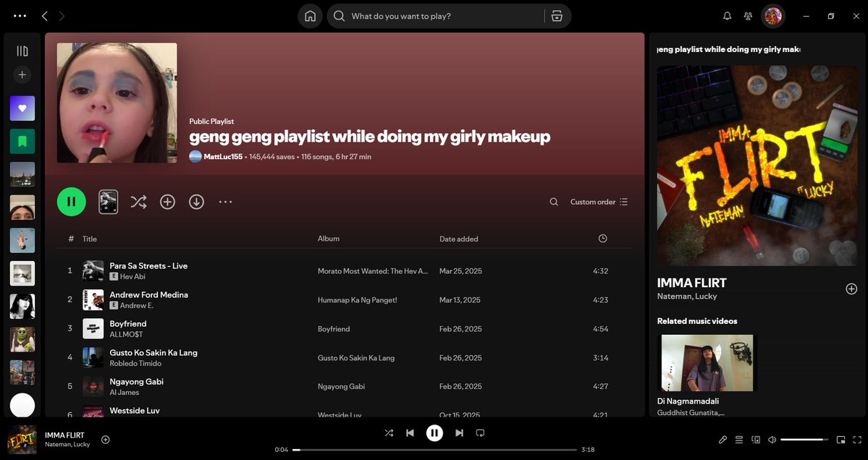Open the three-dot app menu
The width and height of the screenshot is (868, 460).
(x=20, y=16)
